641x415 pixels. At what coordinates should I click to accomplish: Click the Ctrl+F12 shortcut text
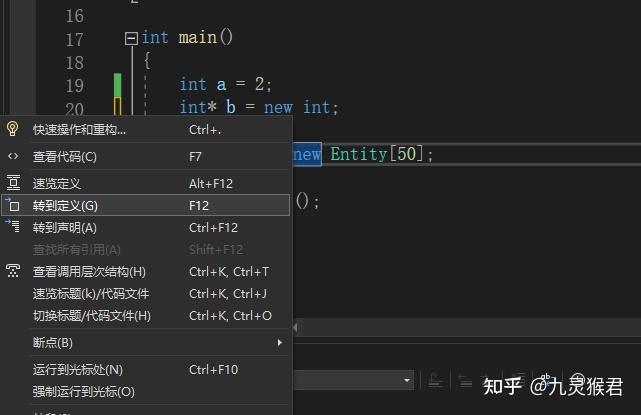pos(213,228)
